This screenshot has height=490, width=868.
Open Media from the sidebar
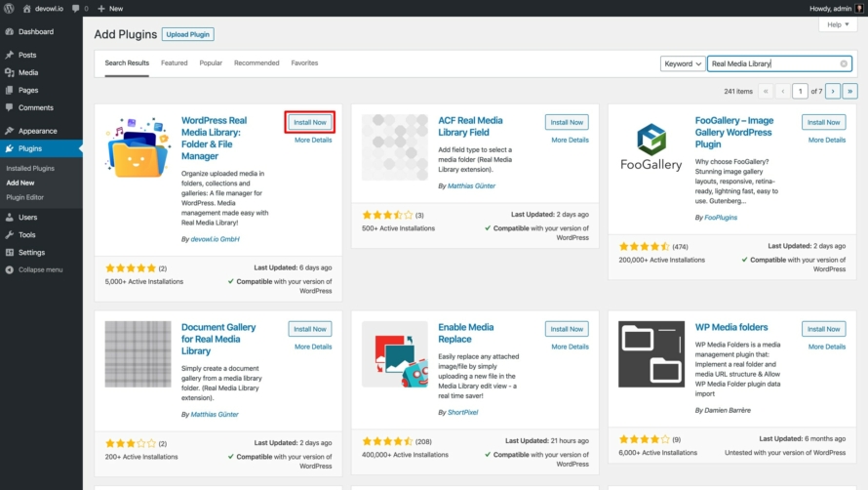28,72
